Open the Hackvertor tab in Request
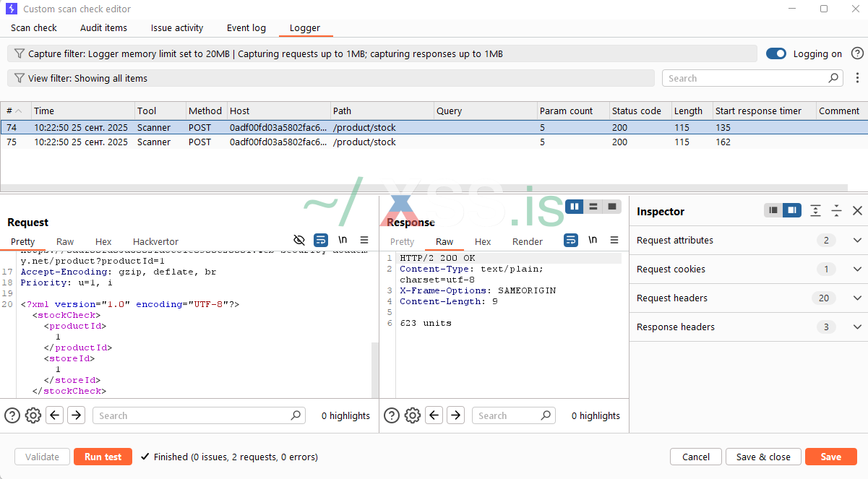Image resolution: width=868 pixels, height=479 pixels. 155,242
